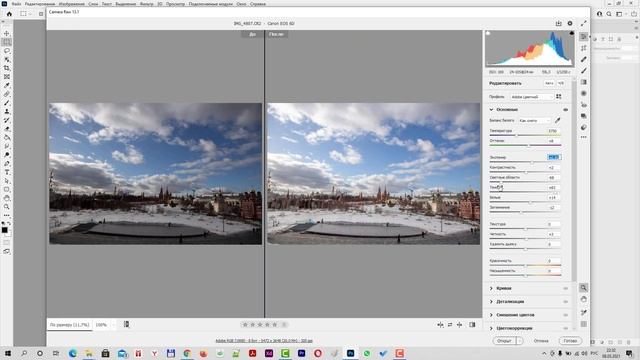Image resolution: width=640 pixels, height=360 pixels.
Task: Select the Photoshop Lasso tool
Action: pos(7,51)
